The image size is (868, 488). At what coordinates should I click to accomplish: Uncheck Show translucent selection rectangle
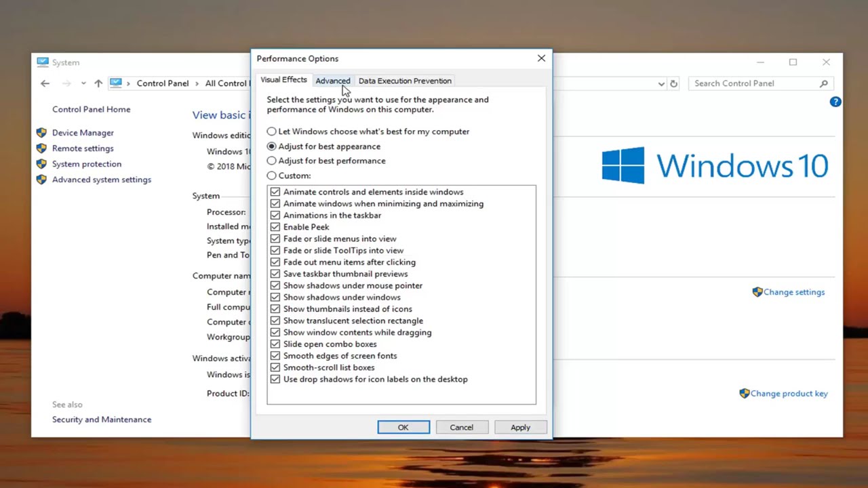275,321
